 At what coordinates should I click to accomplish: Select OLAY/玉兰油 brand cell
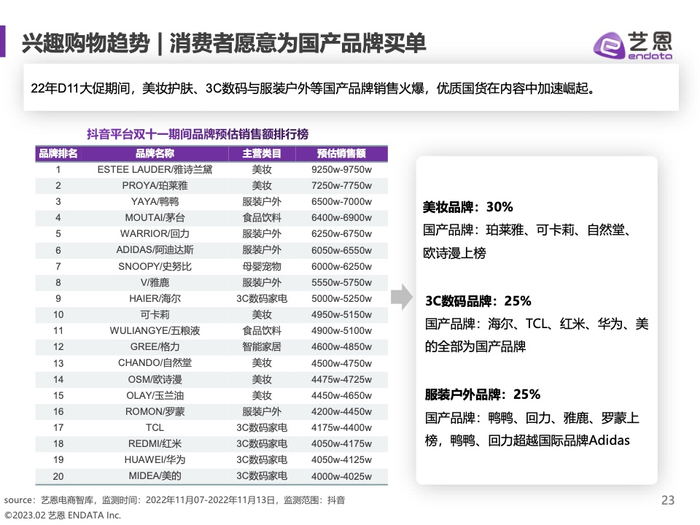pos(154,396)
